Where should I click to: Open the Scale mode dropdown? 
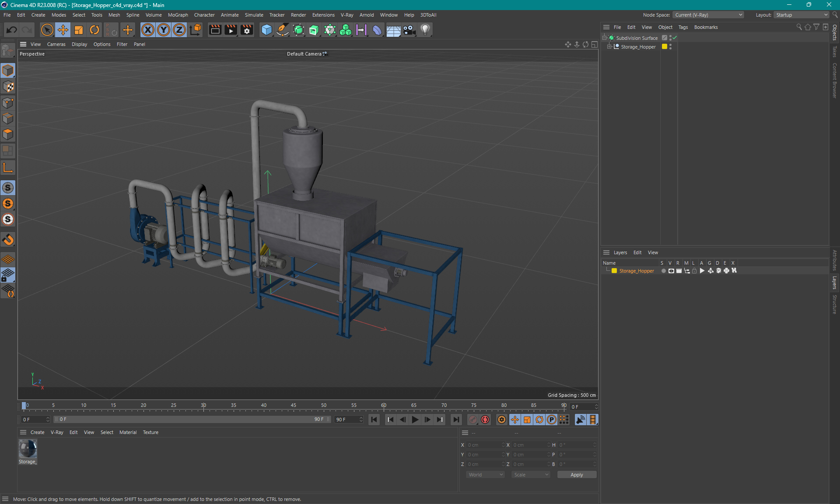[531, 475]
